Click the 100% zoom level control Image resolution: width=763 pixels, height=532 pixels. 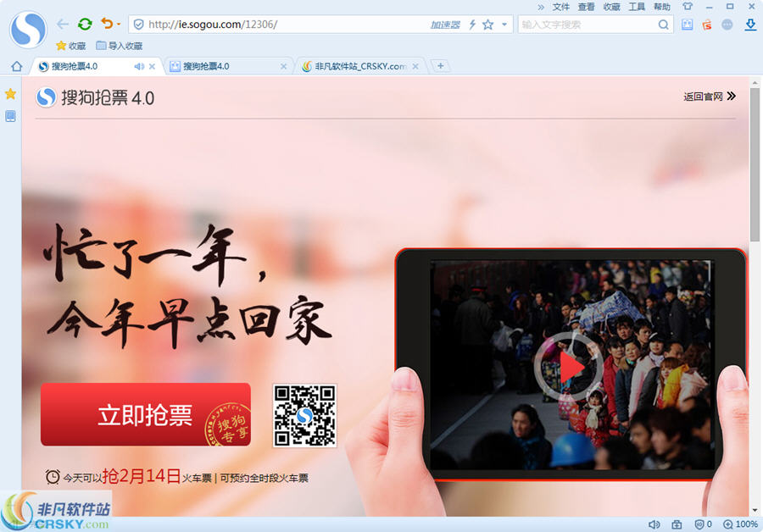pos(741,524)
